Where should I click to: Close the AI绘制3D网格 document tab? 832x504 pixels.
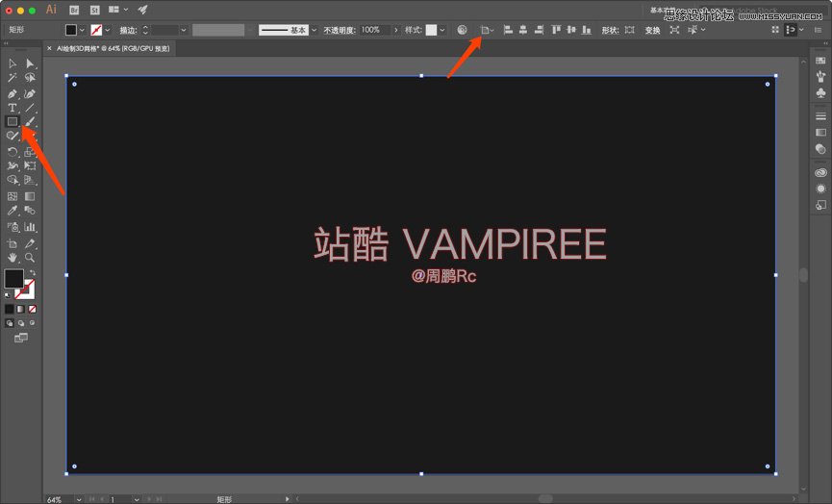pyautogui.click(x=49, y=48)
